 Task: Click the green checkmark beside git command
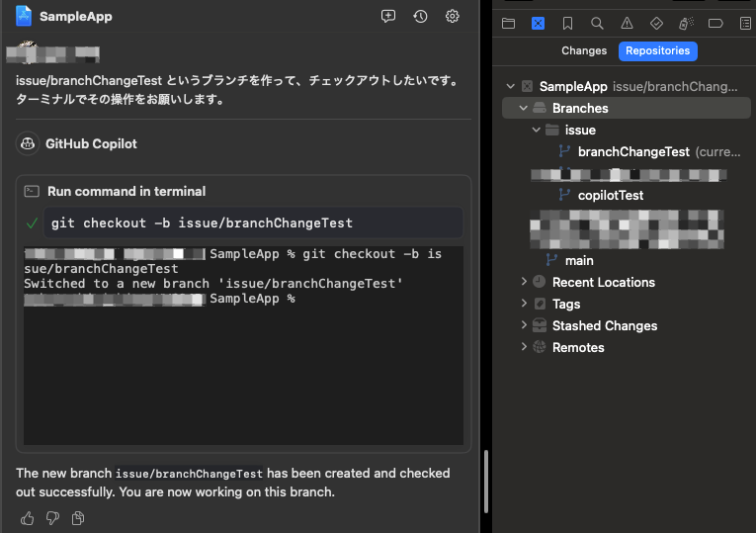(32, 223)
